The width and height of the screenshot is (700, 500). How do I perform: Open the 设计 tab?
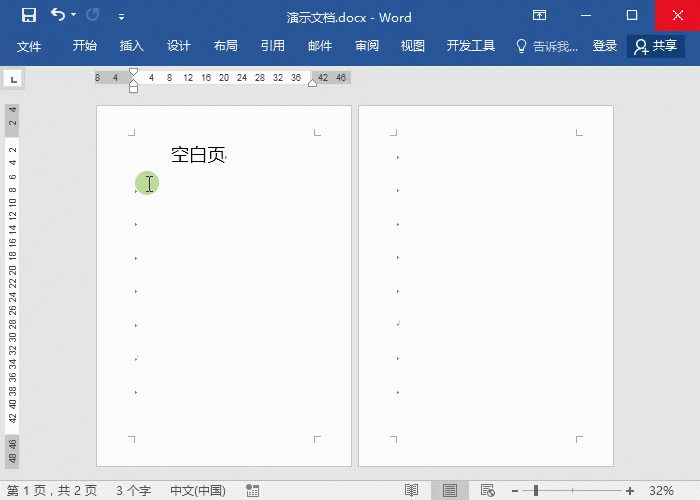(x=179, y=46)
